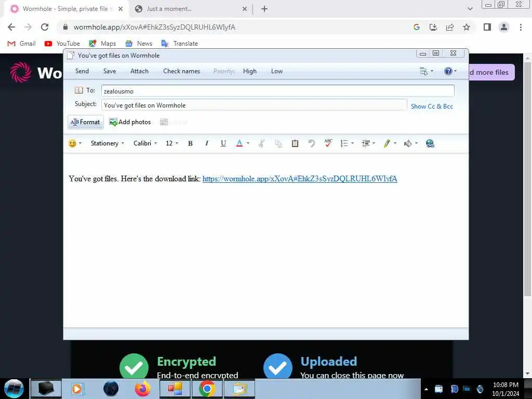This screenshot has height=399, width=532.
Task: Go back in Chrome browser
Action: [x=11, y=27]
